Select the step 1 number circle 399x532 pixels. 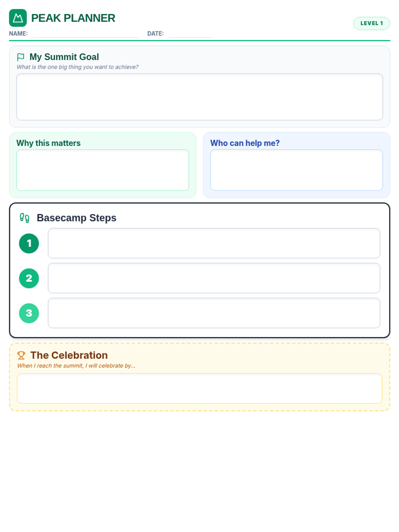(x=29, y=243)
